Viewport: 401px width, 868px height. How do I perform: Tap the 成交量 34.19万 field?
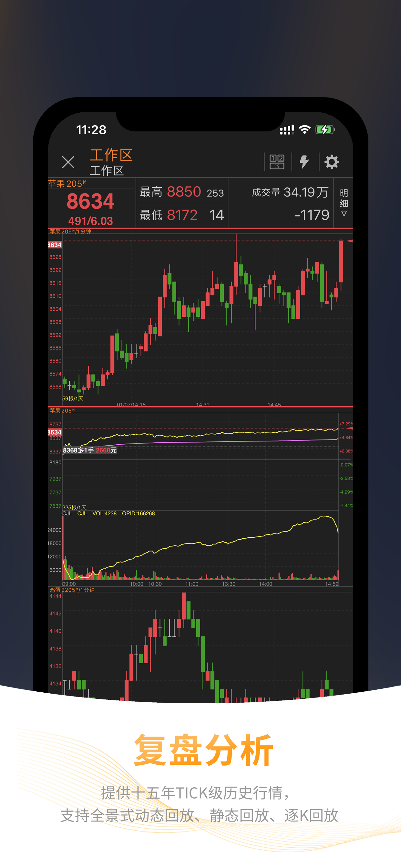290,192
